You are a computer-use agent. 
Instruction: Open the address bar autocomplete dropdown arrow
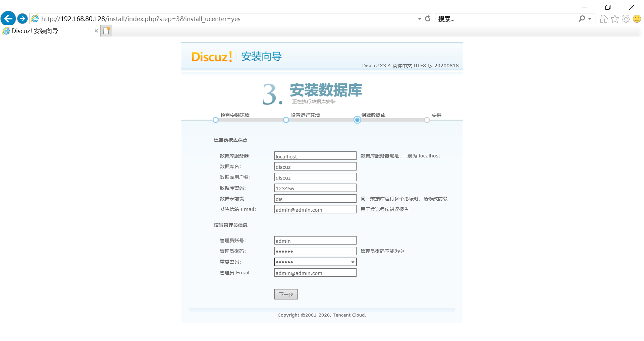(x=420, y=19)
